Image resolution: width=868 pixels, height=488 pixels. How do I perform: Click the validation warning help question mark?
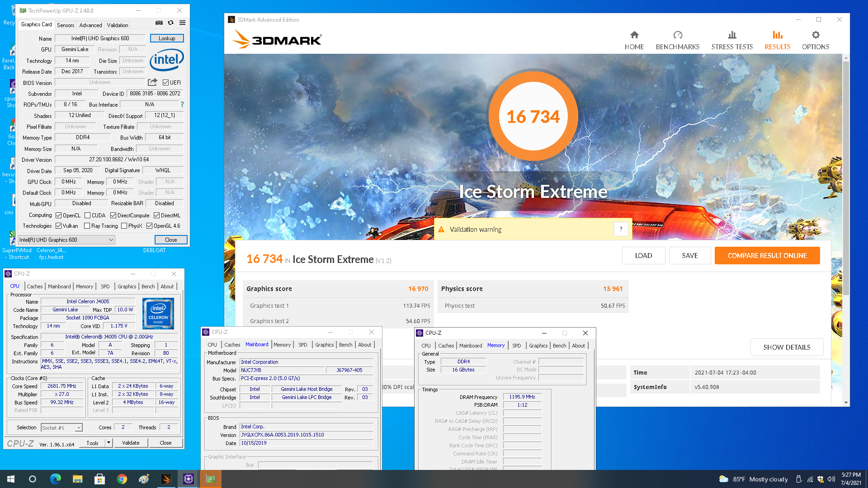(x=621, y=229)
